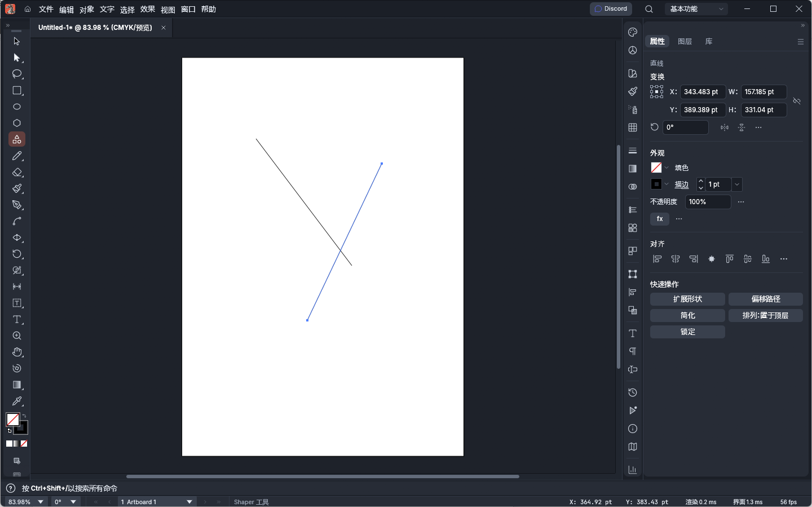812x507 pixels.
Task: Switch to the 图层 tab
Action: click(x=685, y=41)
